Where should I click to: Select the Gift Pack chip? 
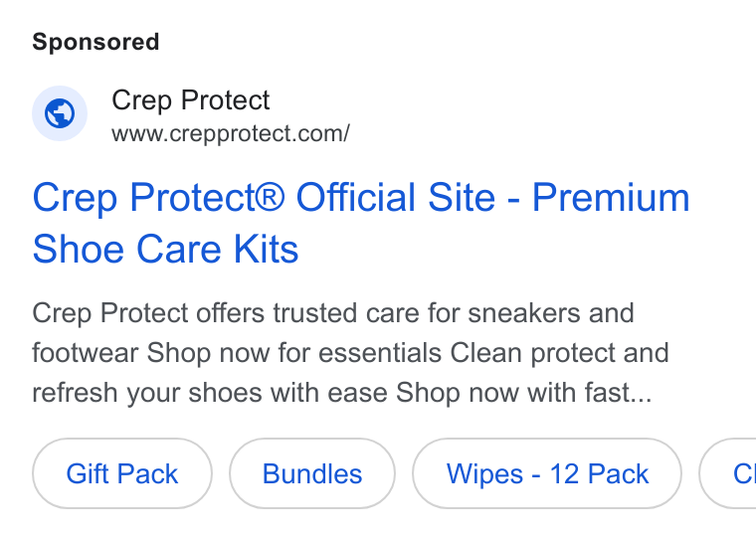(x=122, y=473)
